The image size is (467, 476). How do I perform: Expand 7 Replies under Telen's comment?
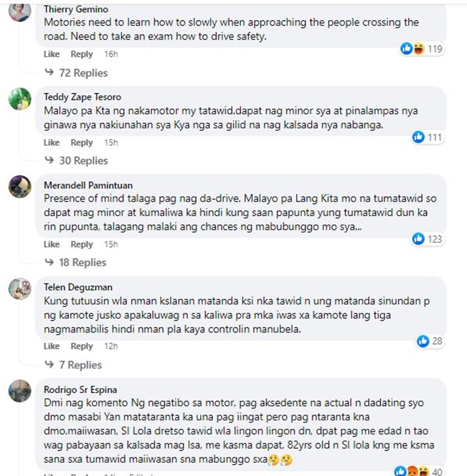(73, 364)
